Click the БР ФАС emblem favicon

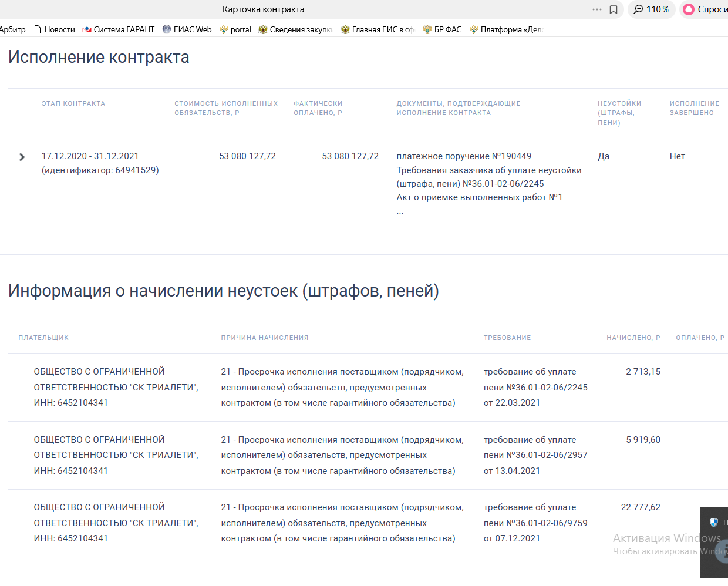click(x=427, y=29)
